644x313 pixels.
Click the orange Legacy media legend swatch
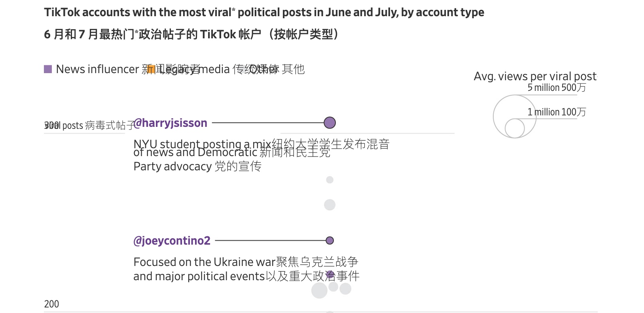click(x=151, y=70)
